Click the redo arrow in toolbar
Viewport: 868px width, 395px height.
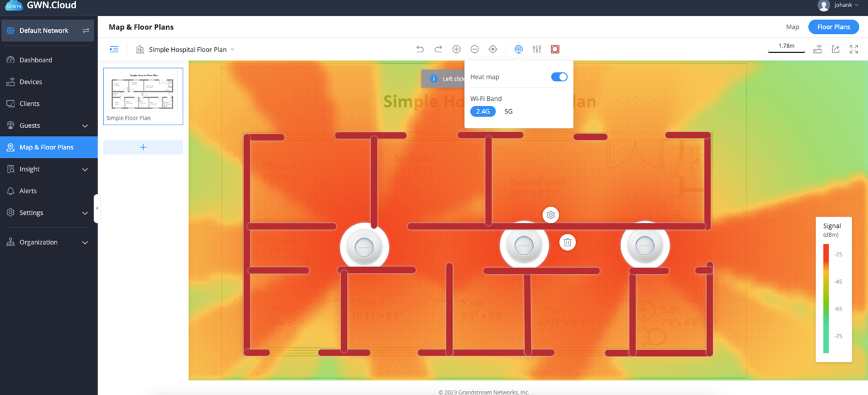(x=438, y=49)
